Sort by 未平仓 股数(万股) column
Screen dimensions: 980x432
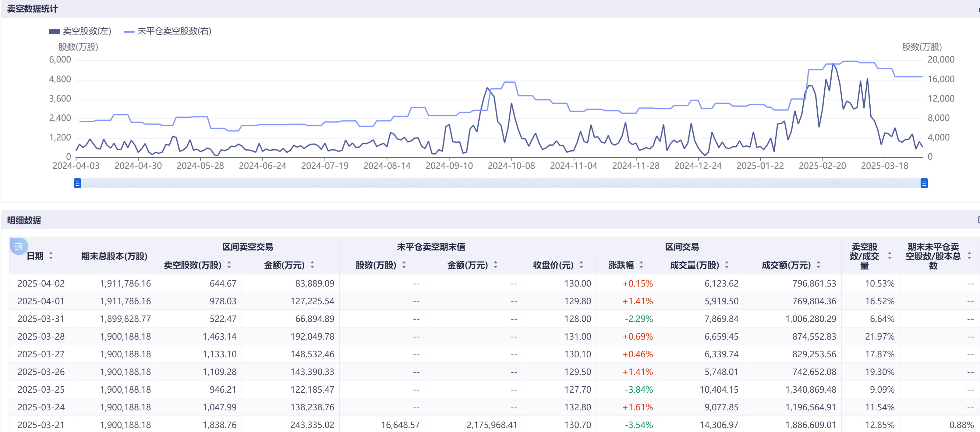(x=404, y=265)
